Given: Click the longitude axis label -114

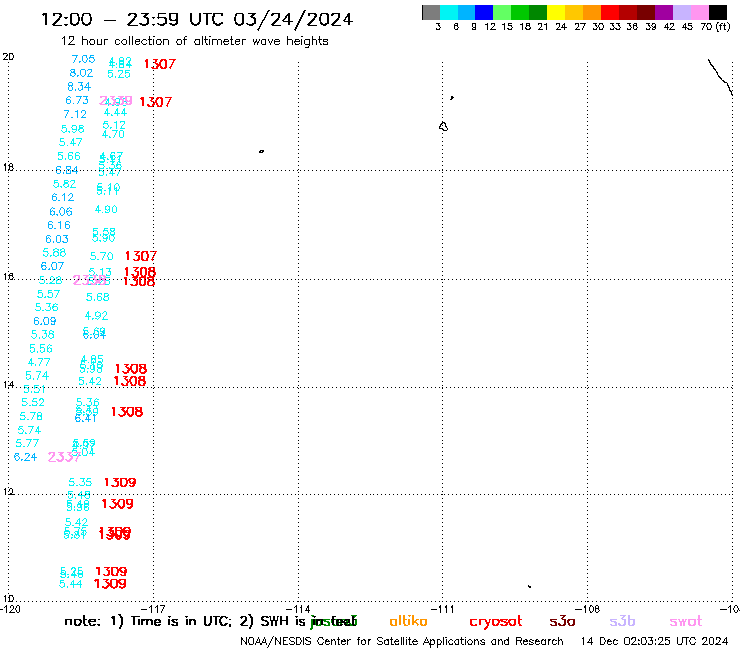Looking at the screenshot, I should (298, 609).
